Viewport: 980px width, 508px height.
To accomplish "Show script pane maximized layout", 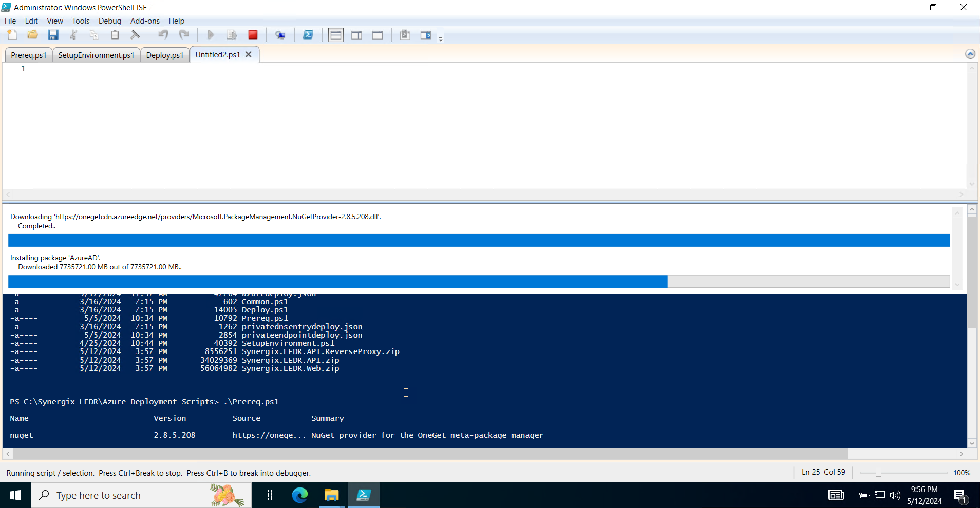I will pos(378,35).
